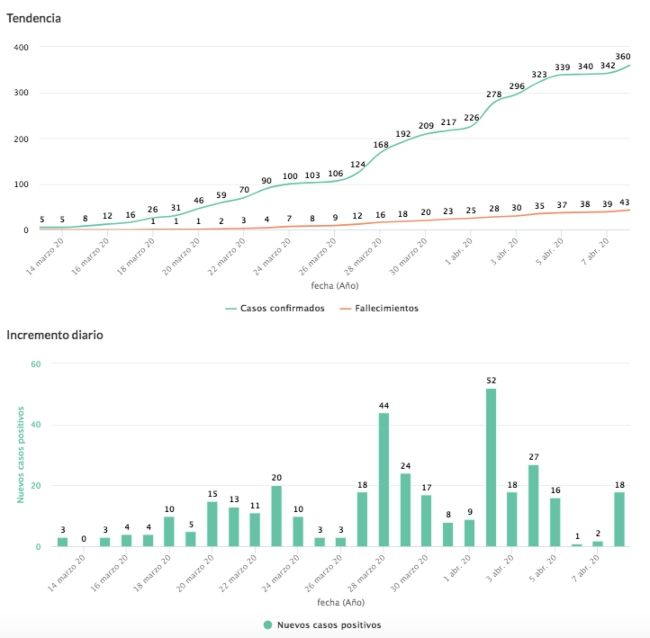This screenshot has height=638, width=650.
Task: Click the 278 data label on the trend line
Action: point(494,94)
